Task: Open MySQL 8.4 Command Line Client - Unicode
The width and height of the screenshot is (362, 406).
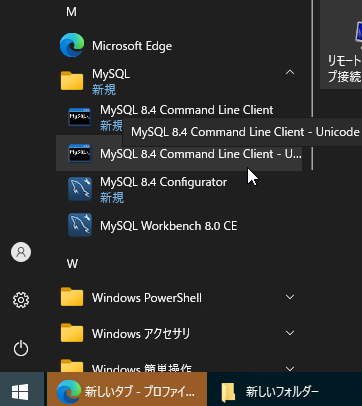Action: (179, 153)
